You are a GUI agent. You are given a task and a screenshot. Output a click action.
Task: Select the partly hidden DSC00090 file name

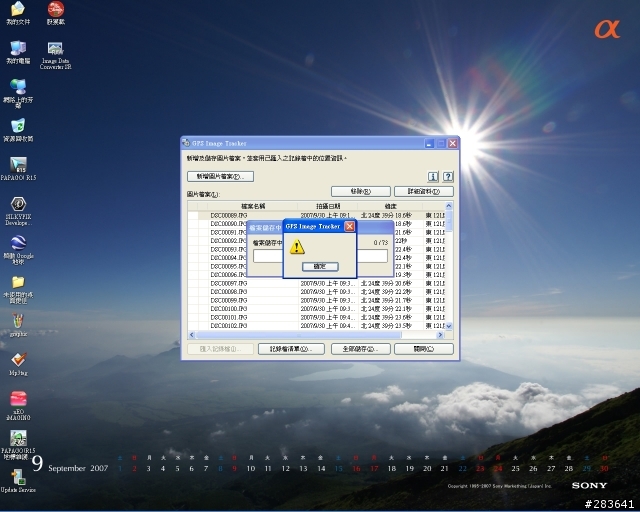coord(228,224)
